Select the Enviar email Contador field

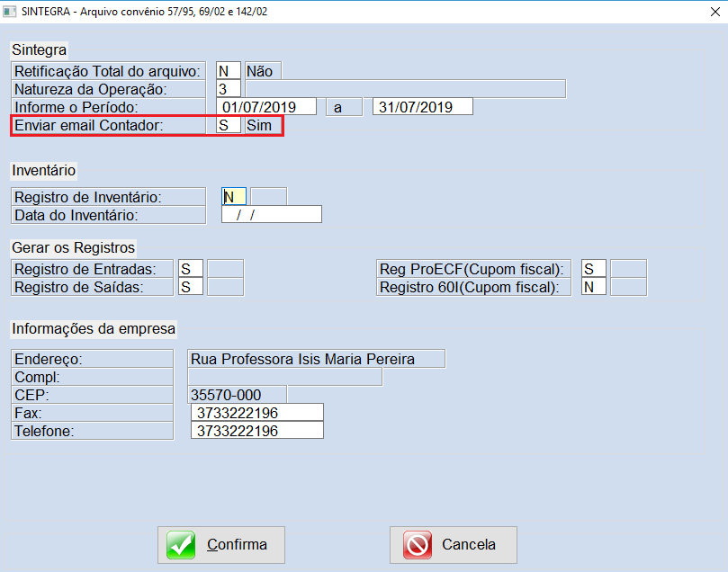pos(228,126)
